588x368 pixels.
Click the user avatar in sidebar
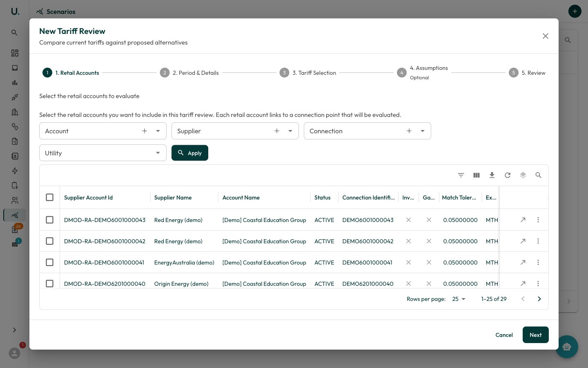[15, 353]
